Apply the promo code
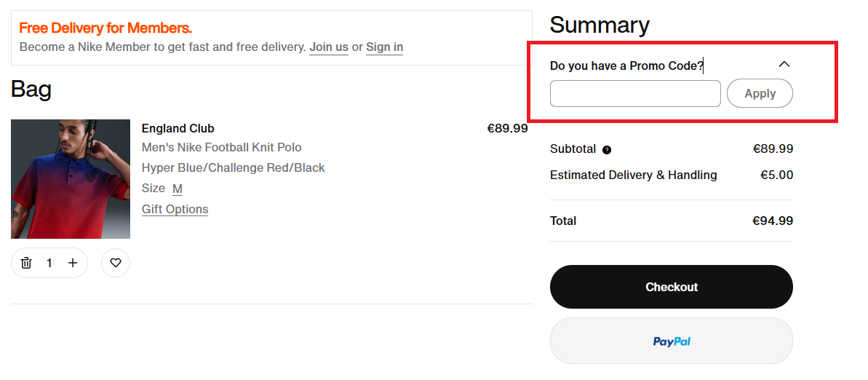 [x=760, y=93]
